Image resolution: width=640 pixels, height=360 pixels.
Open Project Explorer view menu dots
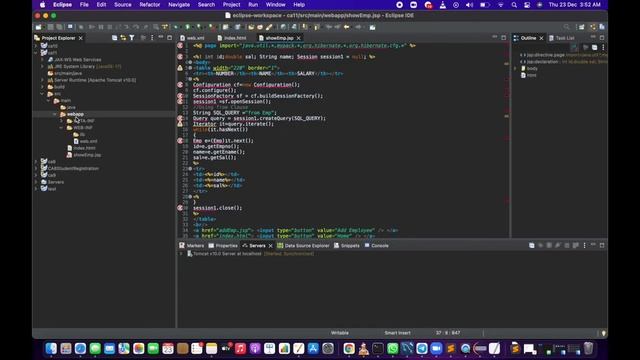coord(152,38)
